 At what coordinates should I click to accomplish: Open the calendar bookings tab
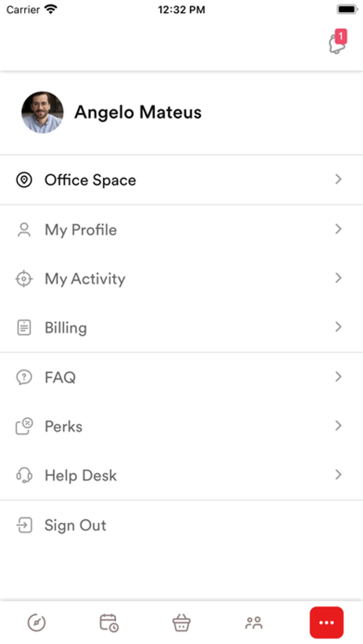point(109,623)
